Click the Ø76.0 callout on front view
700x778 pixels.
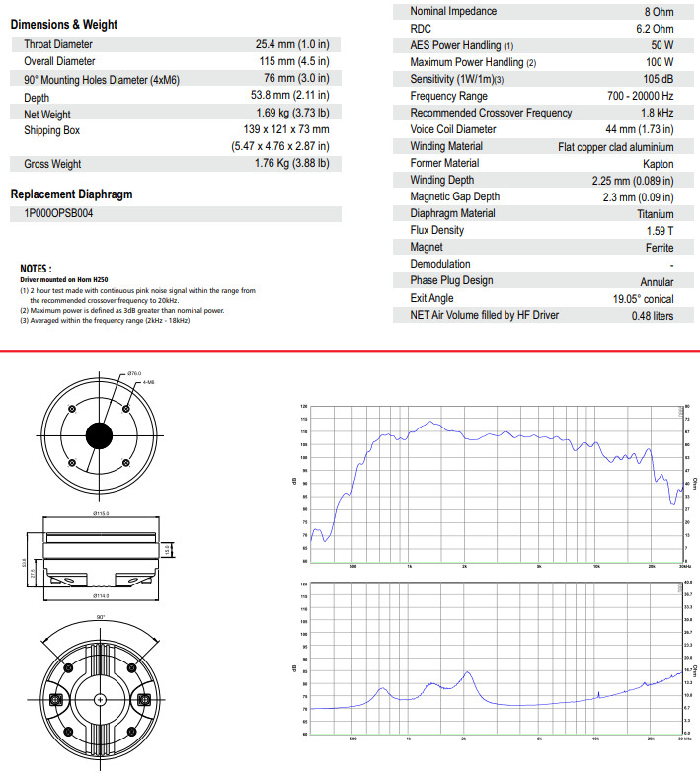point(134,373)
